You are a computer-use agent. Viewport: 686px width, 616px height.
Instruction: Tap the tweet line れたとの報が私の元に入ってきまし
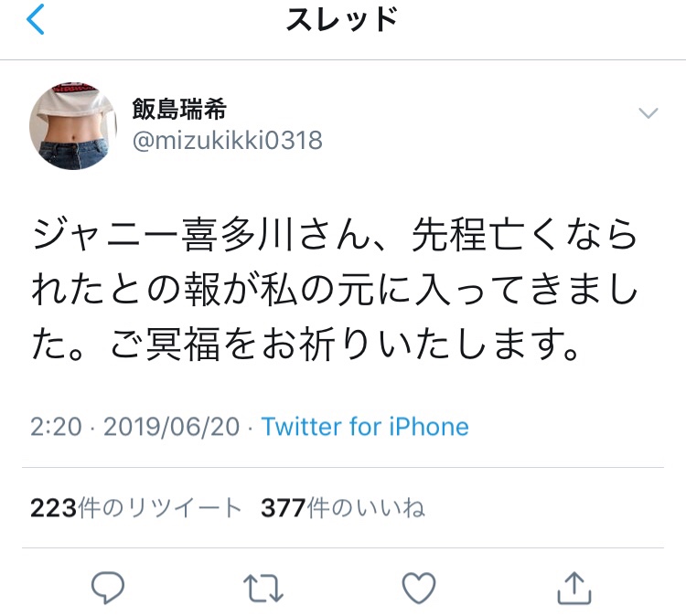[x=334, y=290]
